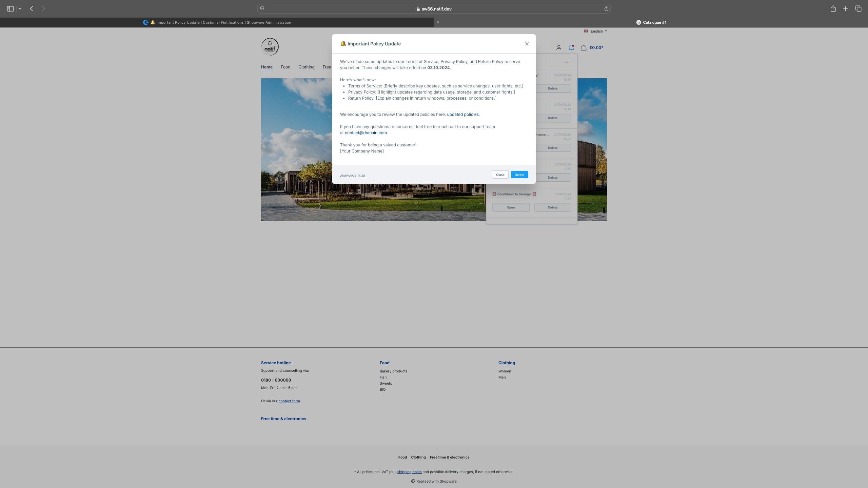Screen dimensions: 868x488
Task: Click Realised with Shopware credit
Action: (434, 481)
